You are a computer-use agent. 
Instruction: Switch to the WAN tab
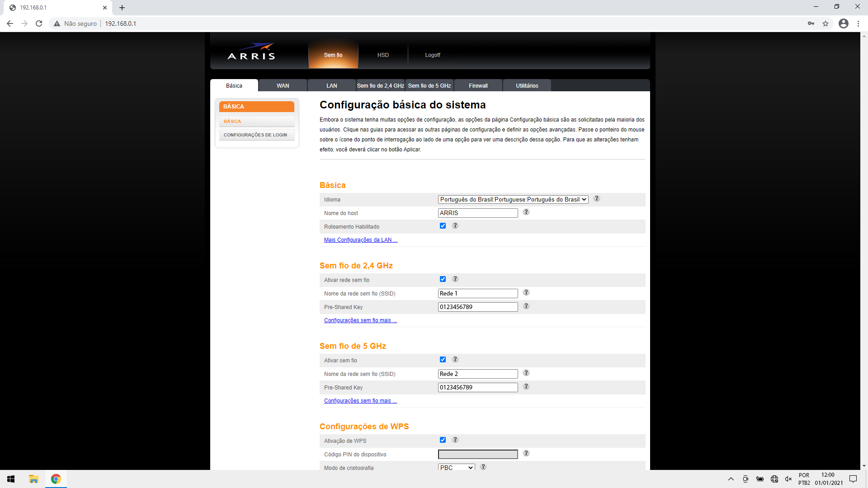[x=283, y=85]
